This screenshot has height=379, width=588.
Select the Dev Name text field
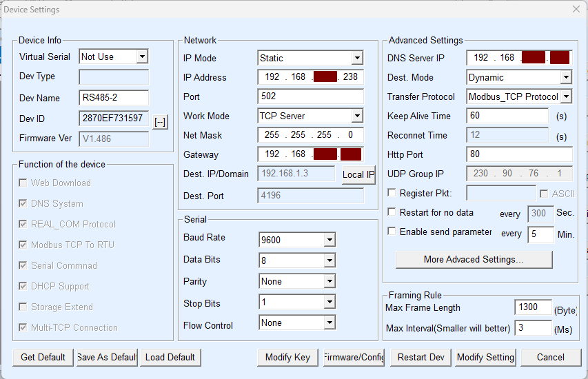114,98
